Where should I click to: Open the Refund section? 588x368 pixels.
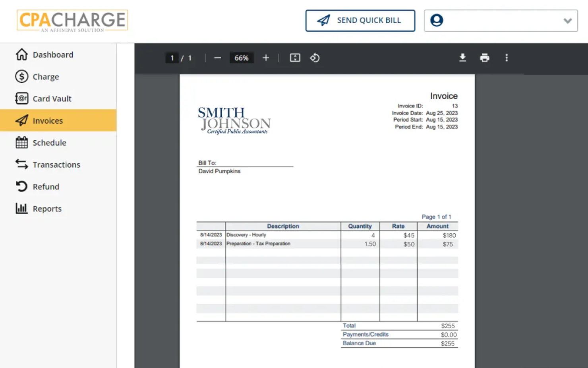[x=46, y=186]
